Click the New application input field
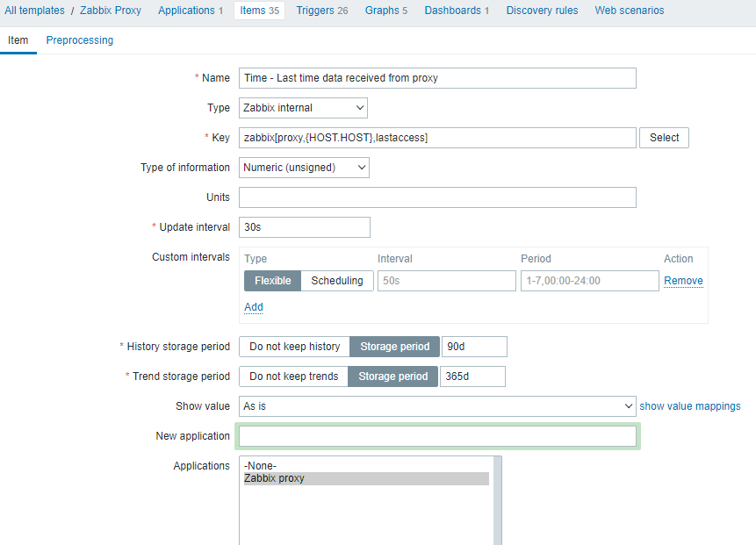The image size is (756, 545). click(437, 436)
